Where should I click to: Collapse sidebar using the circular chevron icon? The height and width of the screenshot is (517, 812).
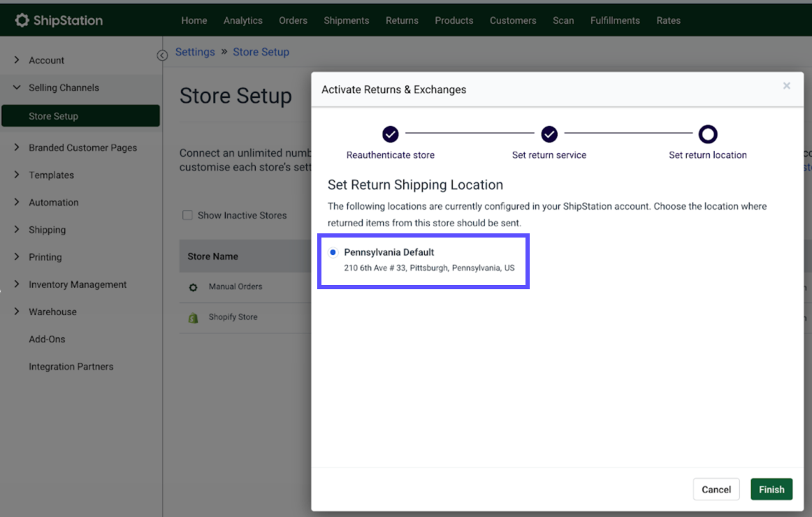pos(162,54)
